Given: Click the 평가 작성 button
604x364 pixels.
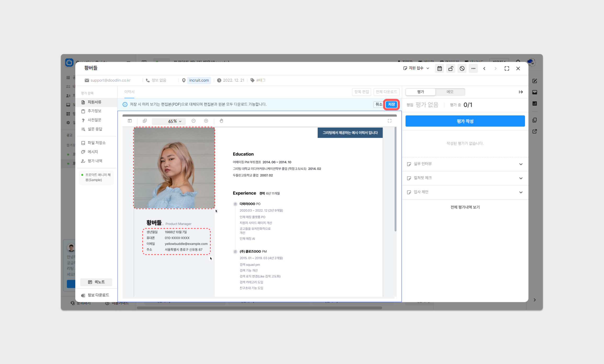Looking at the screenshot, I should pyautogui.click(x=465, y=121).
